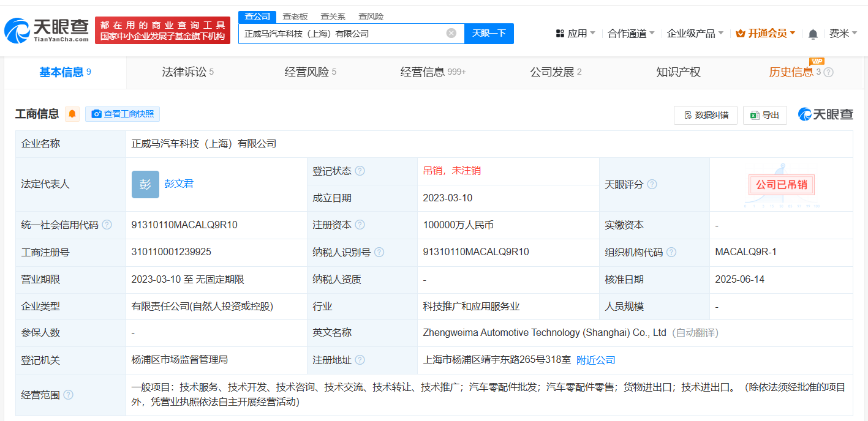Click the 100000万人民币 registered capital value
The image size is (868, 421).
(x=458, y=225)
